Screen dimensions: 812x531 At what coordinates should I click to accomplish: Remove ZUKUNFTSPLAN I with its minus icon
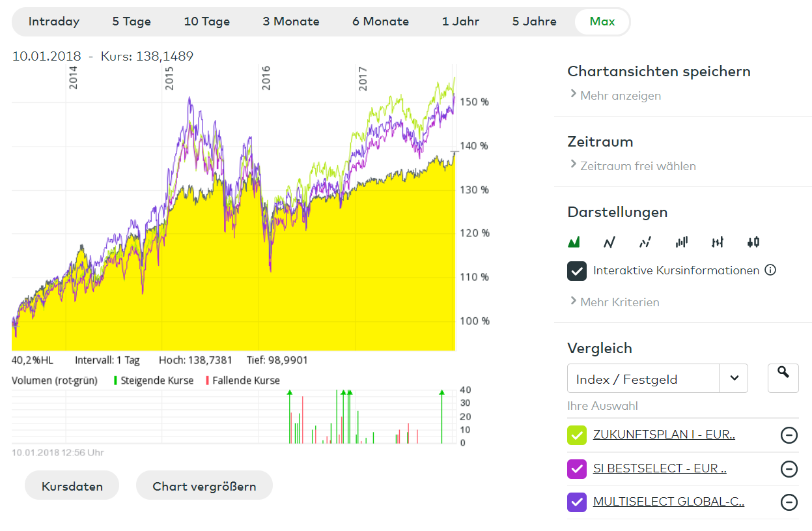(x=789, y=435)
